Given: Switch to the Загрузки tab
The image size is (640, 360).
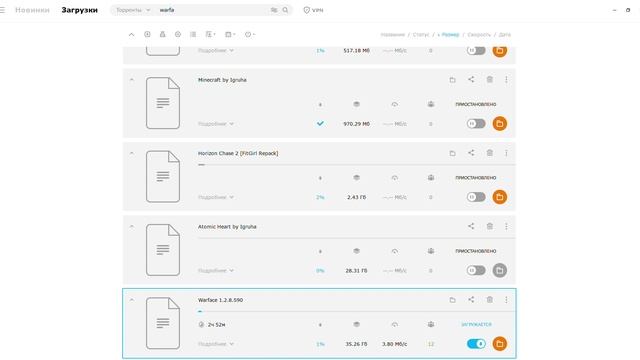Looking at the screenshot, I should [x=80, y=10].
